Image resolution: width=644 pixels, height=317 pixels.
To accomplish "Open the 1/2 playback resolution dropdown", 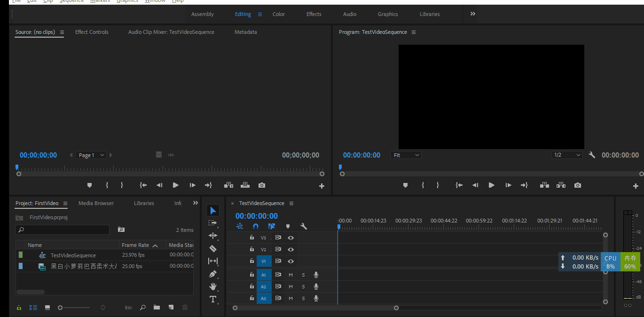I will click(567, 155).
